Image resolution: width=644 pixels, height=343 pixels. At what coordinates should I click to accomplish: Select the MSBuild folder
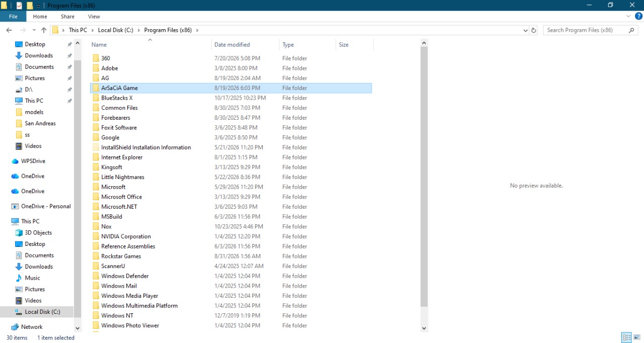pyautogui.click(x=112, y=217)
